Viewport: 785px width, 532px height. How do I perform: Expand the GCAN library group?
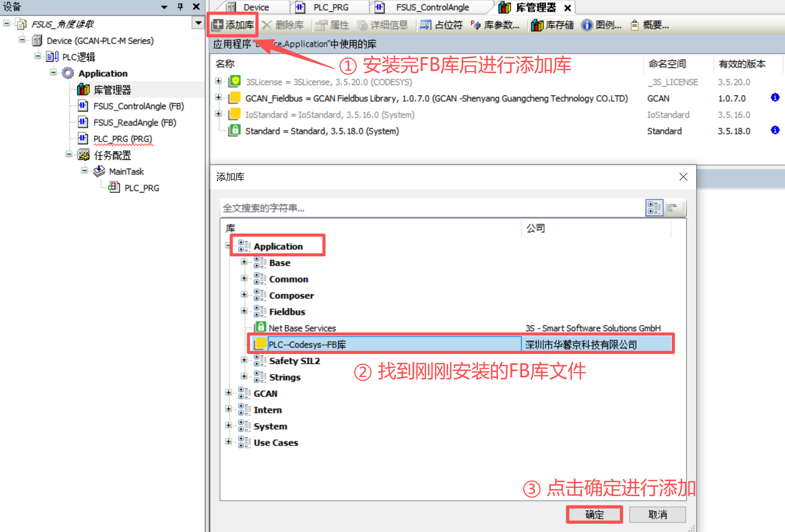pos(228,393)
